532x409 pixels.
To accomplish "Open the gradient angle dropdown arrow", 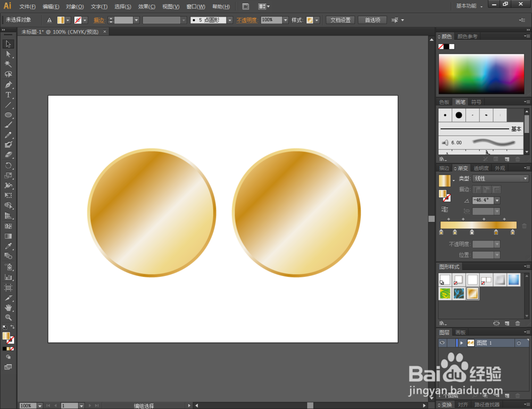I will click(497, 201).
